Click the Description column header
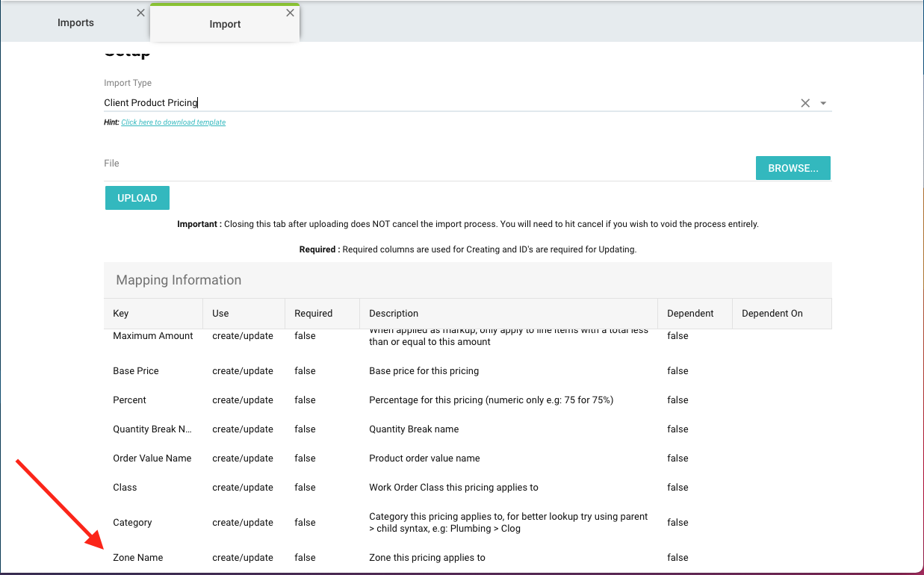The height and width of the screenshot is (575, 924). click(x=394, y=314)
